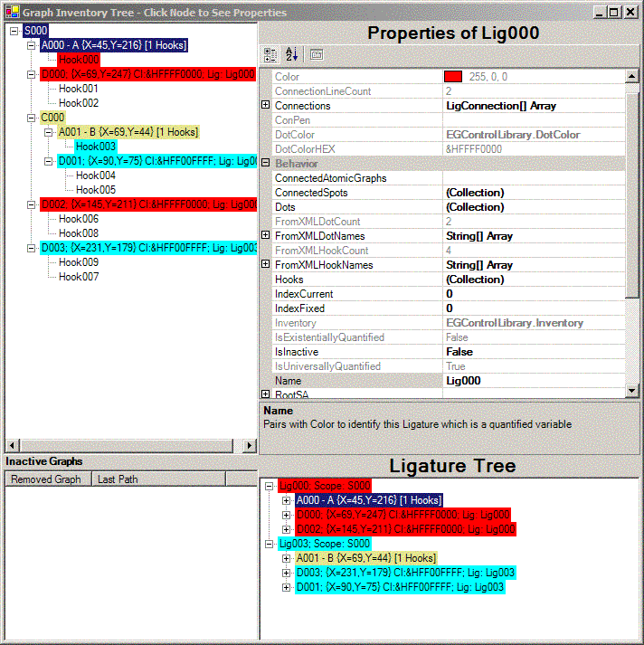
Task: Click the red Color swatch
Action: click(x=453, y=77)
